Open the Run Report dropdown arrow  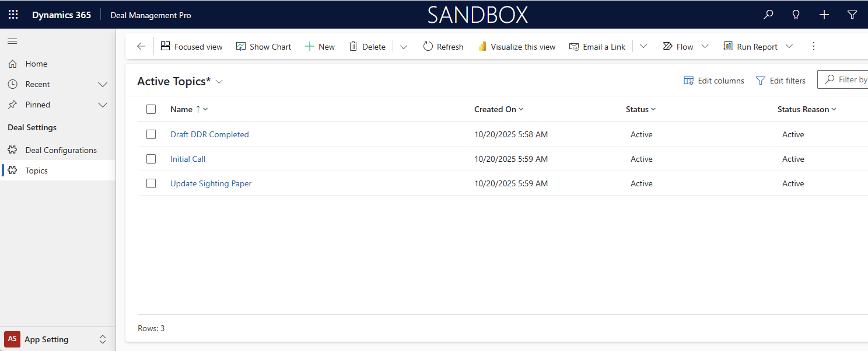tap(789, 47)
